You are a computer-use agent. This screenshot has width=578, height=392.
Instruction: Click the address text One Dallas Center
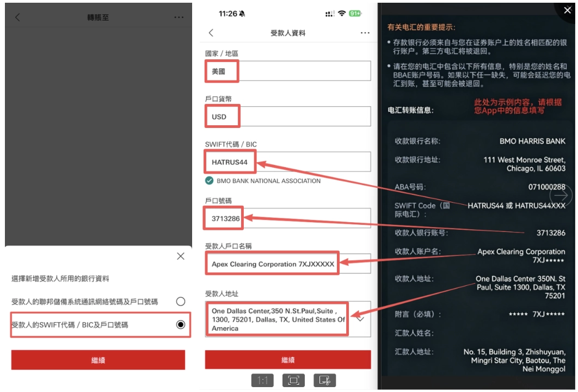tap(278, 320)
